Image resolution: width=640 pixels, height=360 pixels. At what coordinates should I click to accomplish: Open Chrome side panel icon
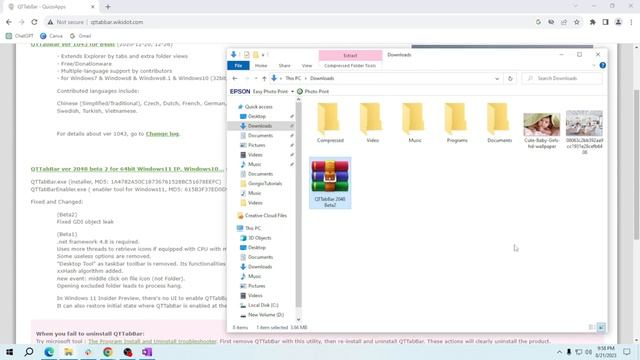605,22
